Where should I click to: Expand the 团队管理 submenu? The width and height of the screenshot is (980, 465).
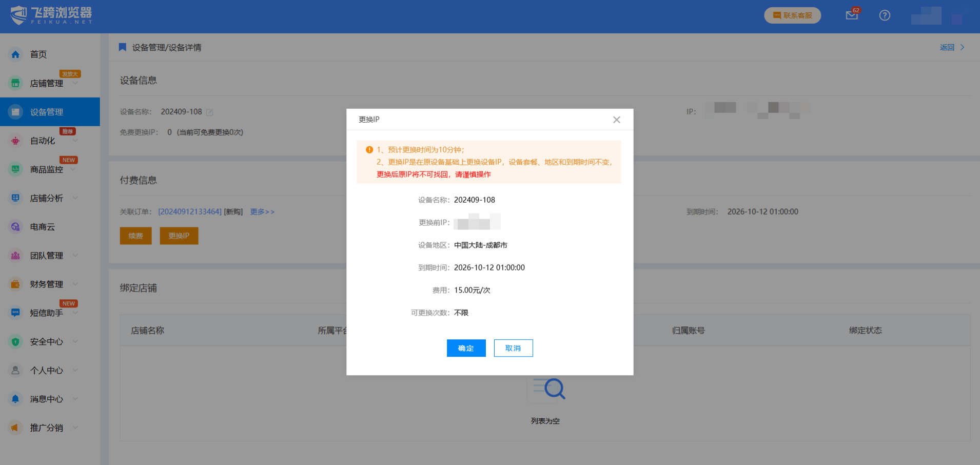(75, 255)
